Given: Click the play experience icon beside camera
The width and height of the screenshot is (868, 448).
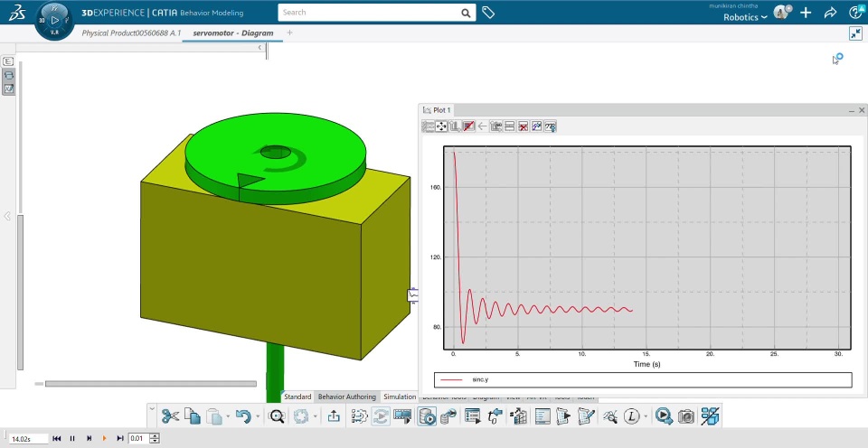Looking at the screenshot, I should tap(664, 415).
